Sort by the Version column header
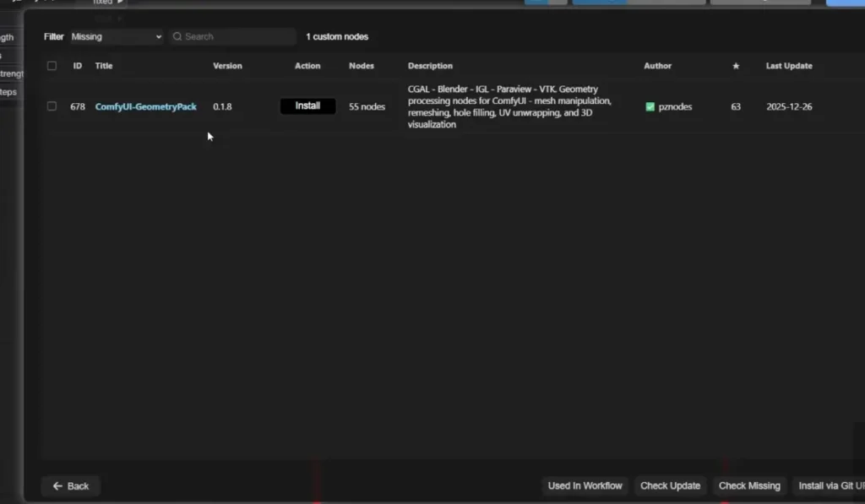 [227, 66]
